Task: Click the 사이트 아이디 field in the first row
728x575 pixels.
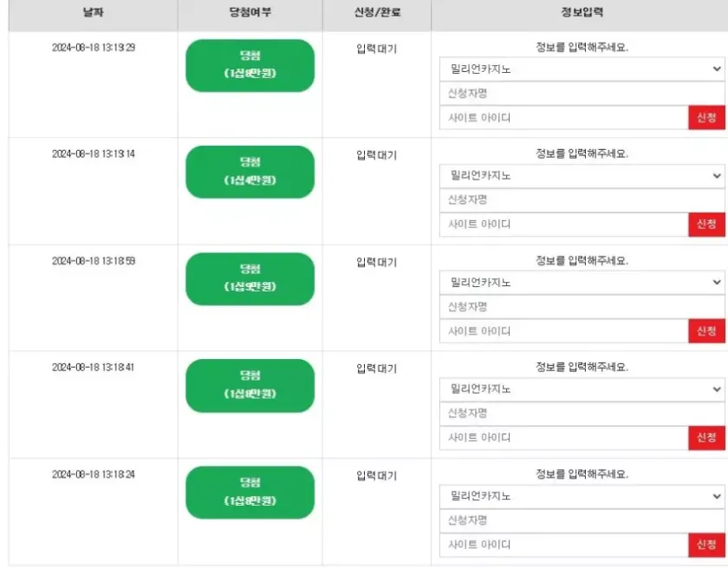Action: 563,117
